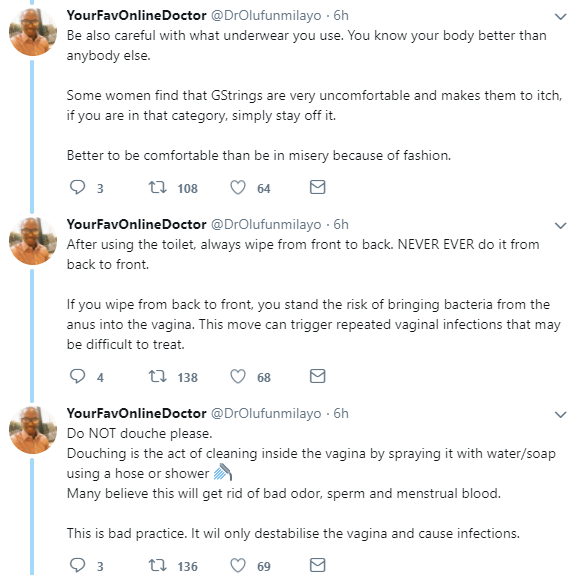Open the chevron menu on the douche tweet
Screen dimensions: 574x575
pyautogui.click(x=560, y=415)
